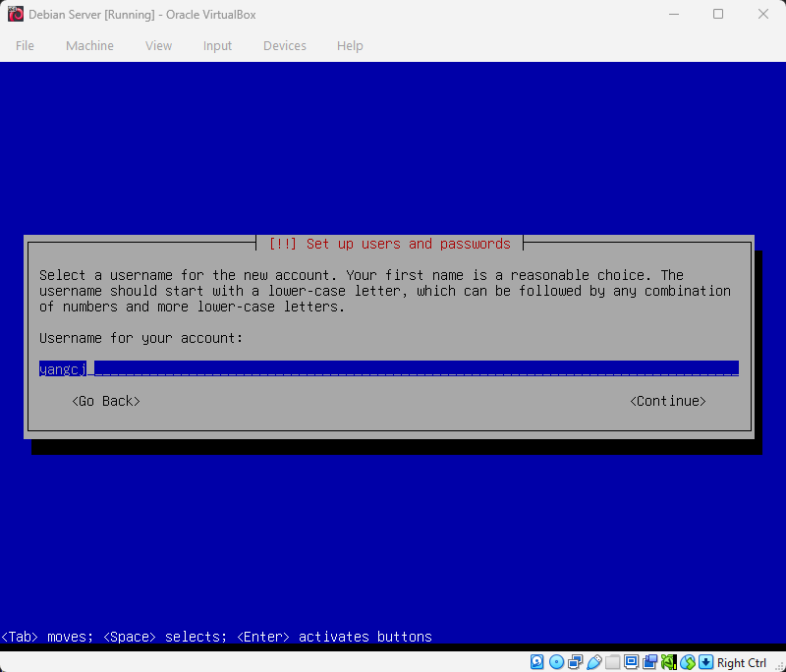
Task: Open the Machine menu
Action: pyautogui.click(x=89, y=45)
